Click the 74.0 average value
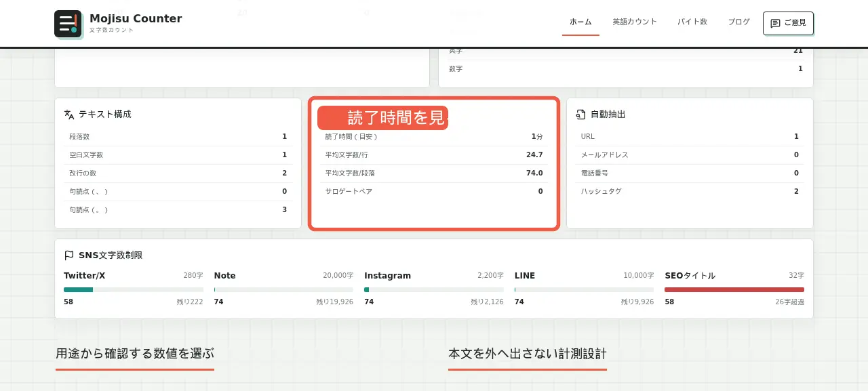 tap(534, 173)
